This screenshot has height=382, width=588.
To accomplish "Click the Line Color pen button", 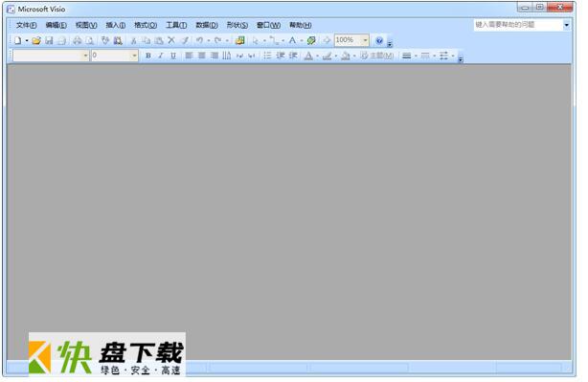I will coord(327,56).
